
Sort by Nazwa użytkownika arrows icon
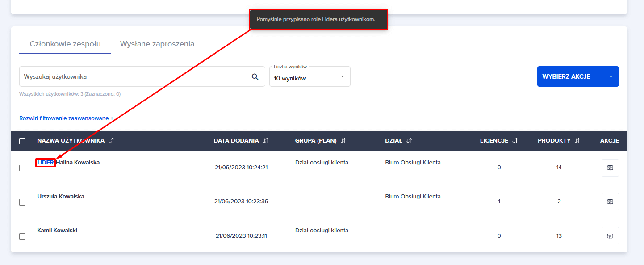point(112,141)
